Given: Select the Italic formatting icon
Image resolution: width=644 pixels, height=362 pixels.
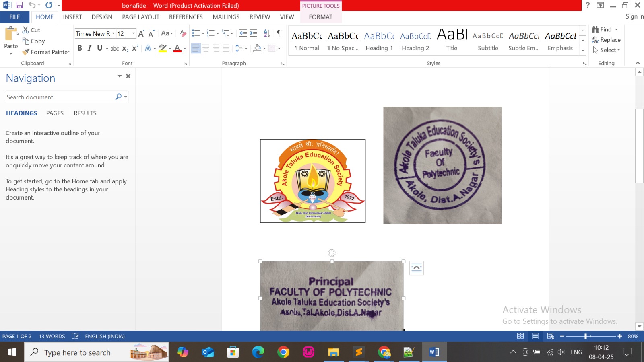Looking at the screenshot, I should pos(89,48).
